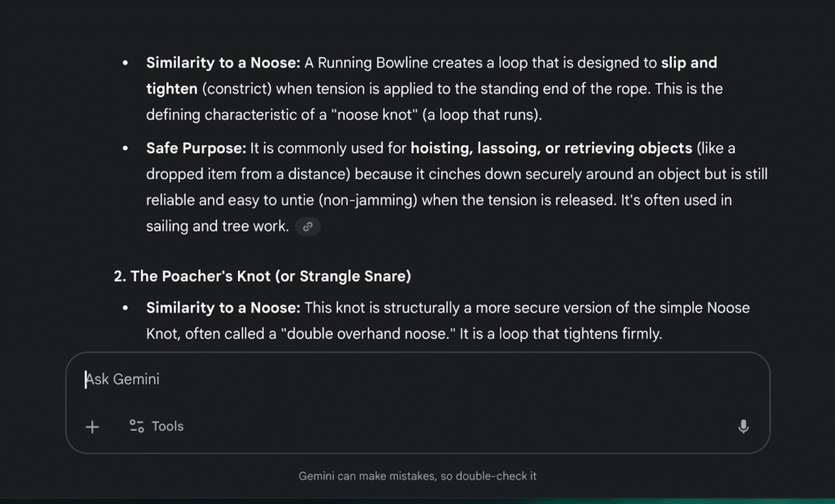835x504 pixels.
Task: Click the bold word "tighten"
Action: pyautogui.click(x=171, y=89)
